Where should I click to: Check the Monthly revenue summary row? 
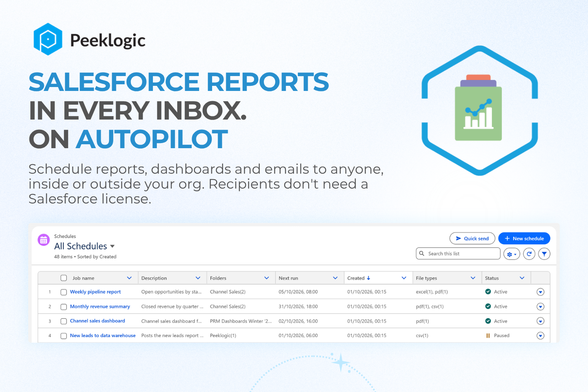pos(64,307)
